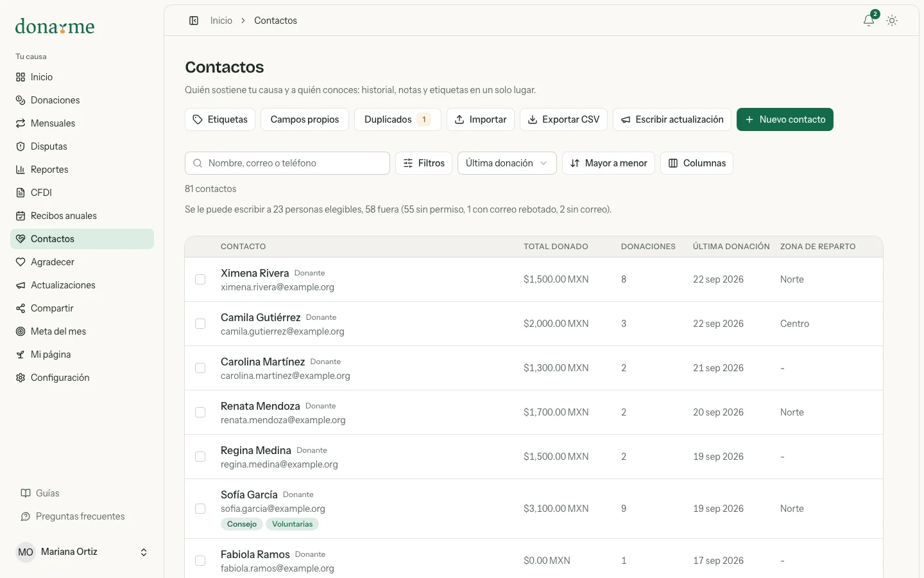The height and width of the screenshot is (578, 924).
Task: Expand the Mariana Ortiz account menu
Action: click(82, 552)
